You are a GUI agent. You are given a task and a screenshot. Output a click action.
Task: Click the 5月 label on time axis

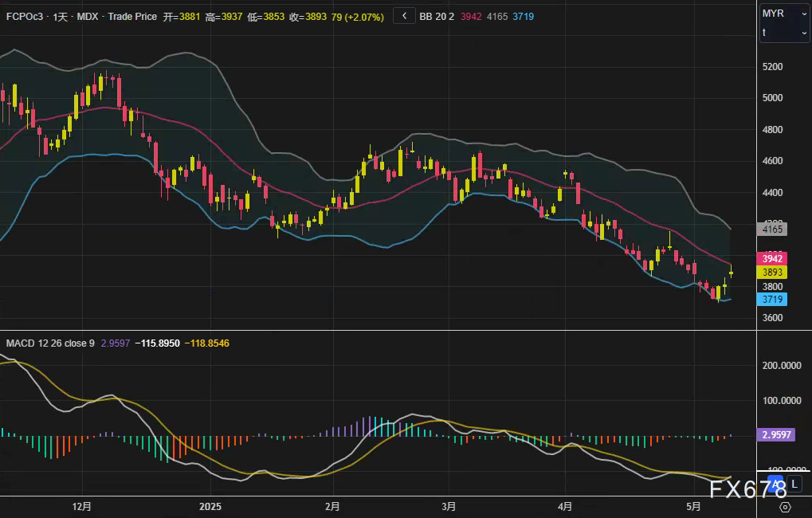[693, 507]
